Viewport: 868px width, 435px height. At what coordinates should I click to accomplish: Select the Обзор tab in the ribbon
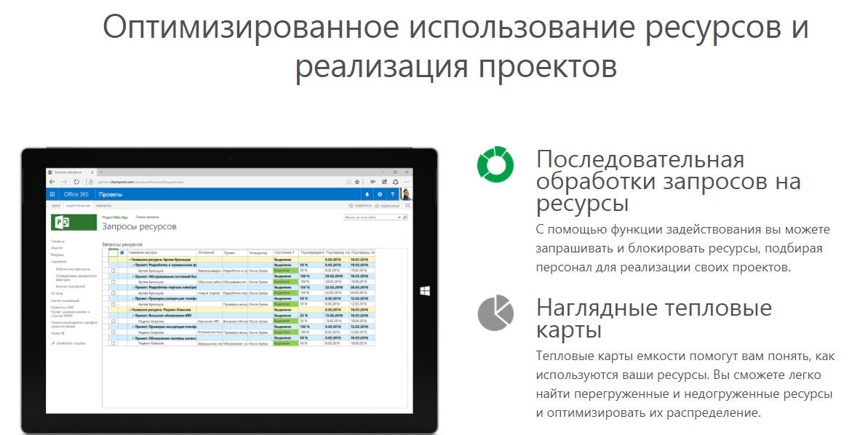[x=55, y=206]
